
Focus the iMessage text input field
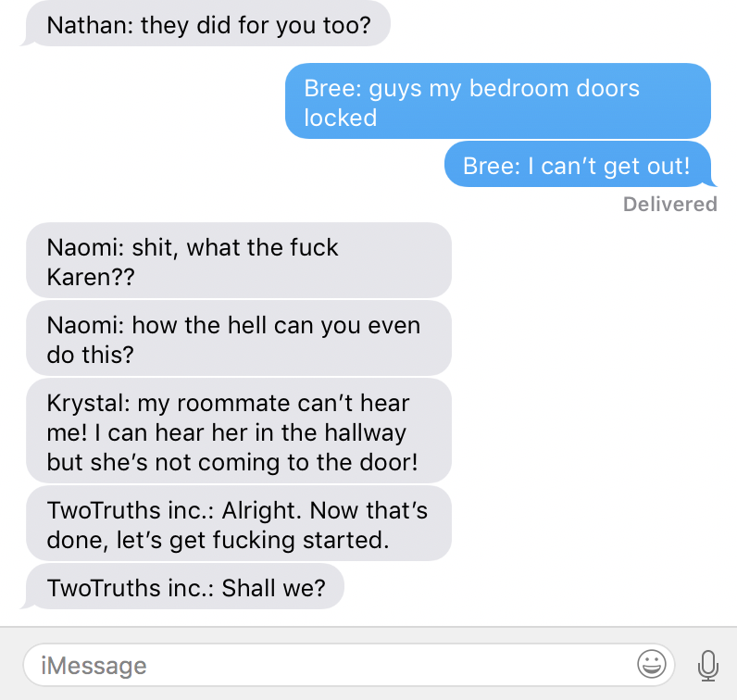pyautogui.click(x=349, y=665)
